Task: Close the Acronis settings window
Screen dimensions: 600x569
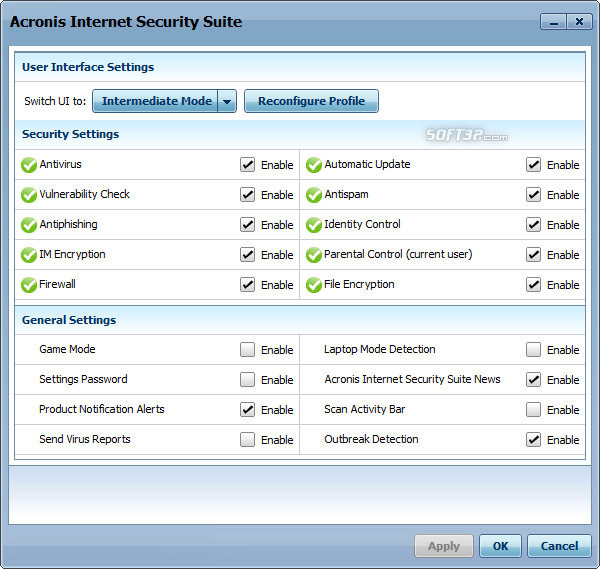Action: (x=579, y=22)
